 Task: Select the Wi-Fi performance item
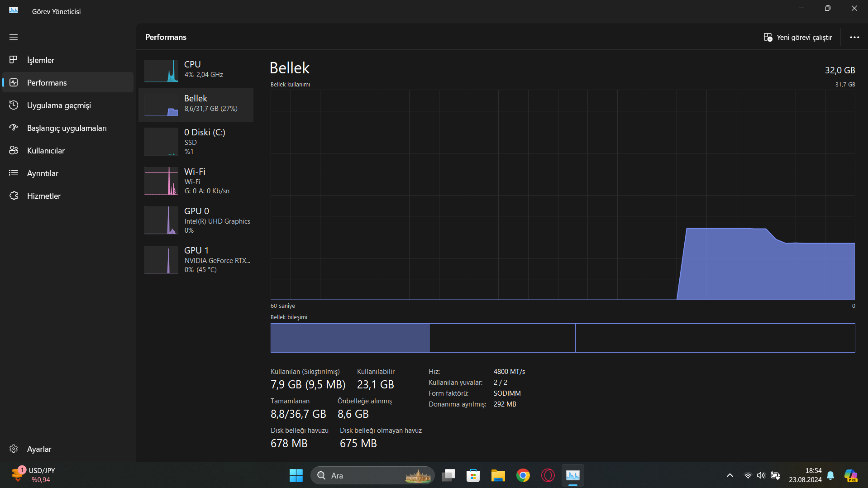tap(196, 181)
